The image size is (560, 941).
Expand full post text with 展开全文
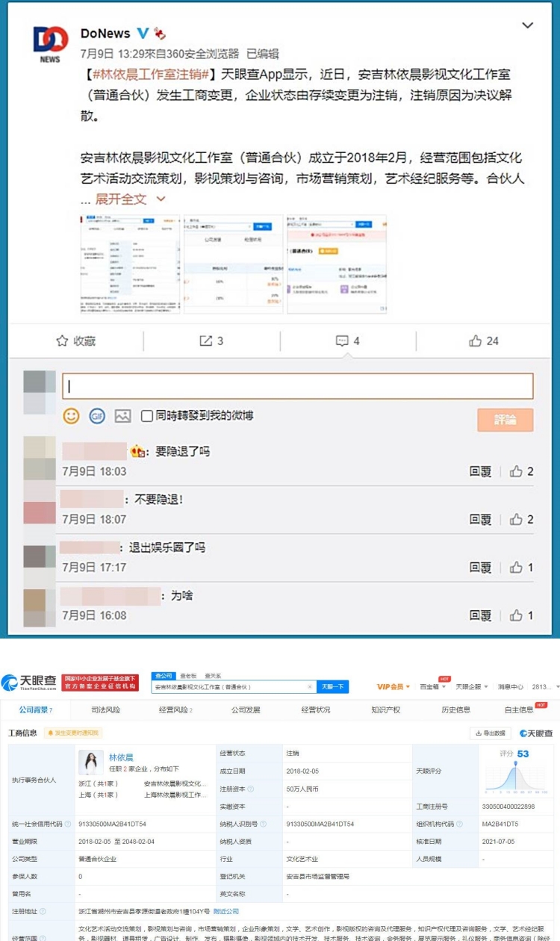(x=130, y=199)
